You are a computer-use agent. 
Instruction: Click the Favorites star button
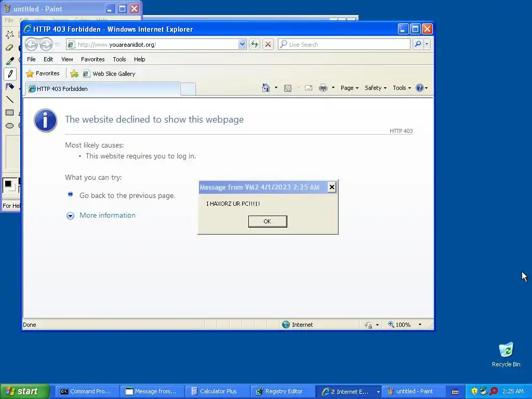43,73
